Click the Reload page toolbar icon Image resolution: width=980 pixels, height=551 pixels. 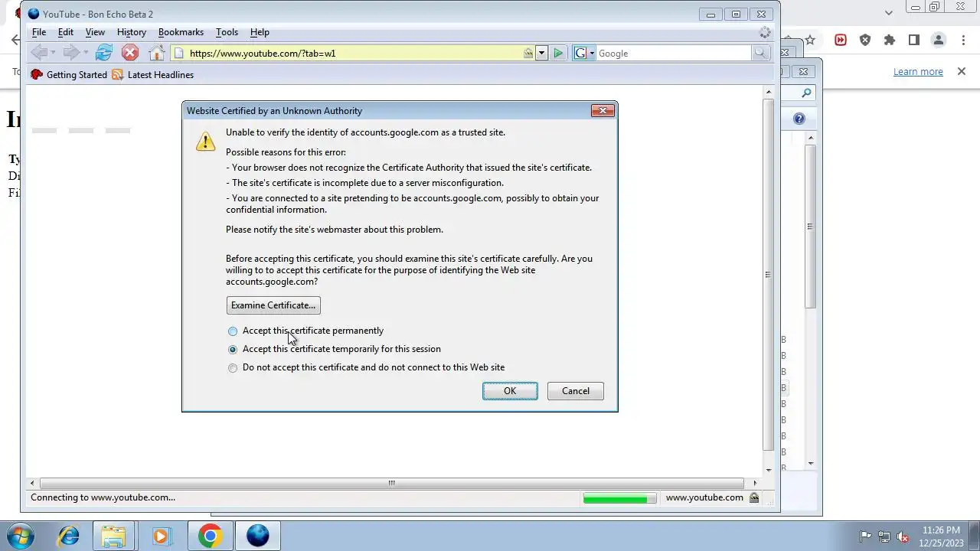(x=104, y=53)
